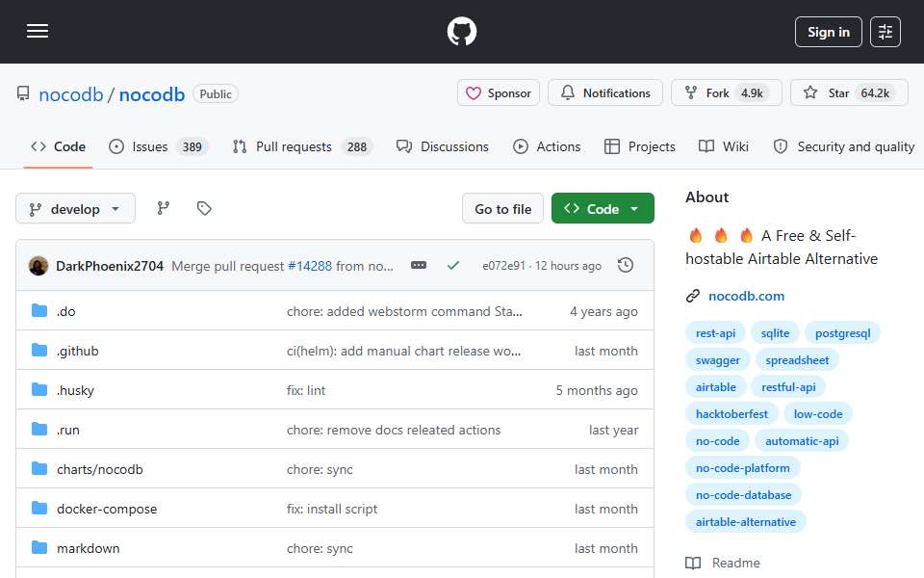
Task: Select the postgresql topic tag
Action: tap(842, 333)
